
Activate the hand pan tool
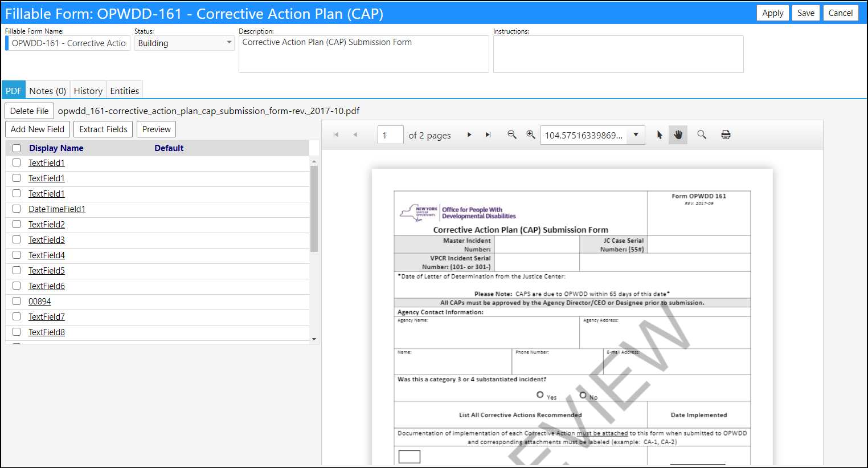(x=678, y=135)
